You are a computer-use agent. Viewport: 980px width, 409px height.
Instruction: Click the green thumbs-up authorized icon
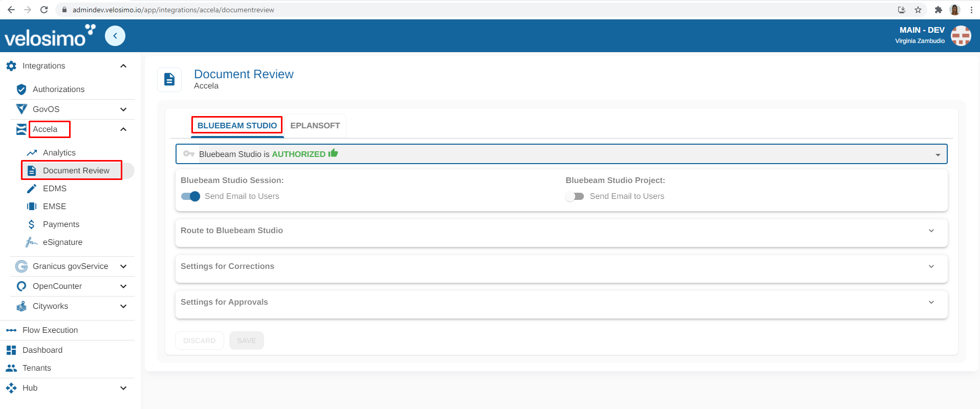pos(333,153)
